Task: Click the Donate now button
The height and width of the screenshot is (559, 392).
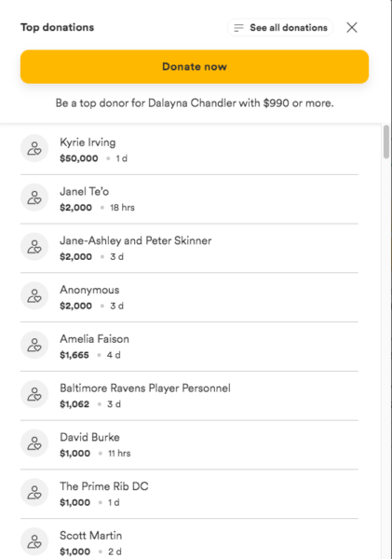Action: pos(195,67)
